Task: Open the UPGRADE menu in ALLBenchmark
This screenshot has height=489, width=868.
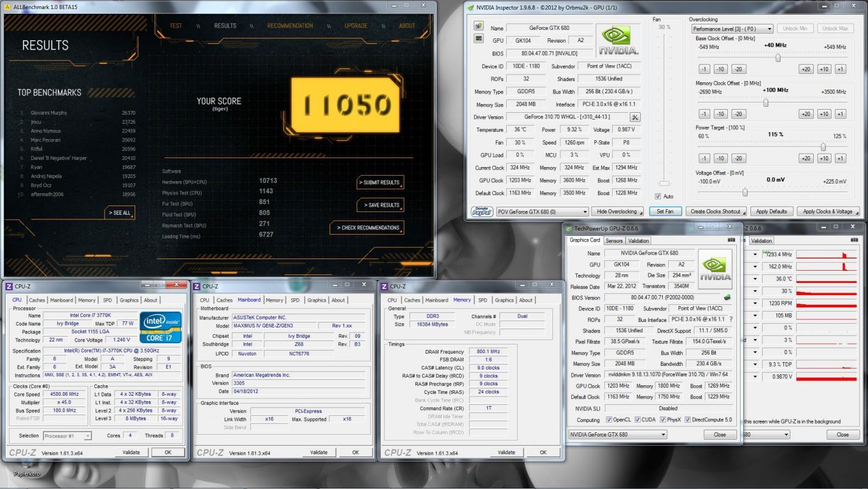Action: (x=356, y=26)
